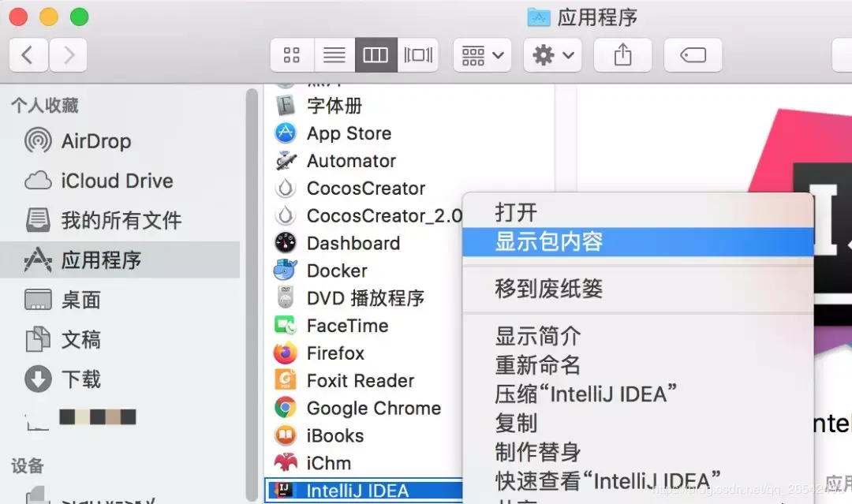Open the Share menu in the toolbar
This screenshot has height=504, width=852.
[x=622, y=54]
